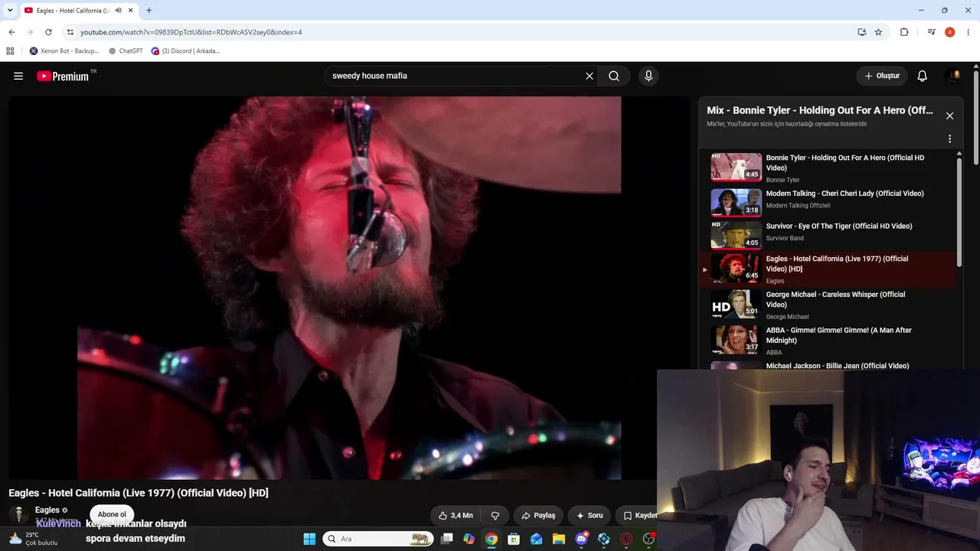This screenshot has height=551, width=980.
Task: Start voice search with the microphone
Action: click(648, 76)
